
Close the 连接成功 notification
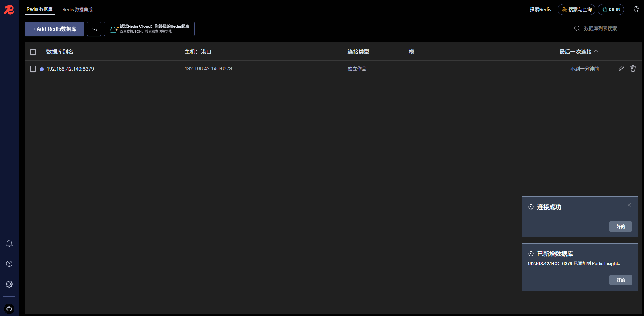point(629,205)
